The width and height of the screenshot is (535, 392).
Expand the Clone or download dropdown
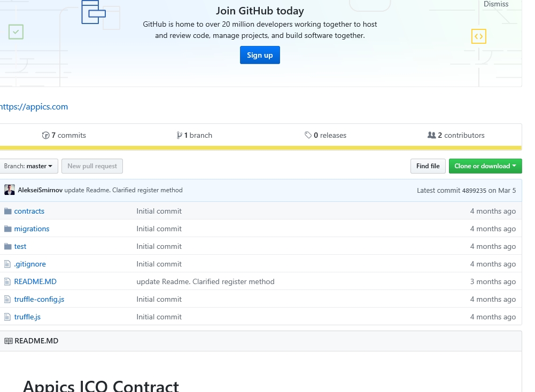(x=485, y=166)
